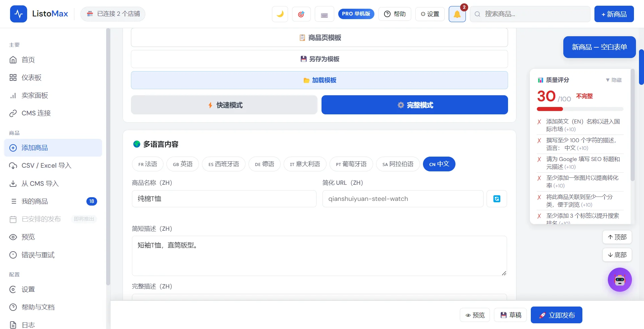Jump to 底部 of the page

(617, 255)
